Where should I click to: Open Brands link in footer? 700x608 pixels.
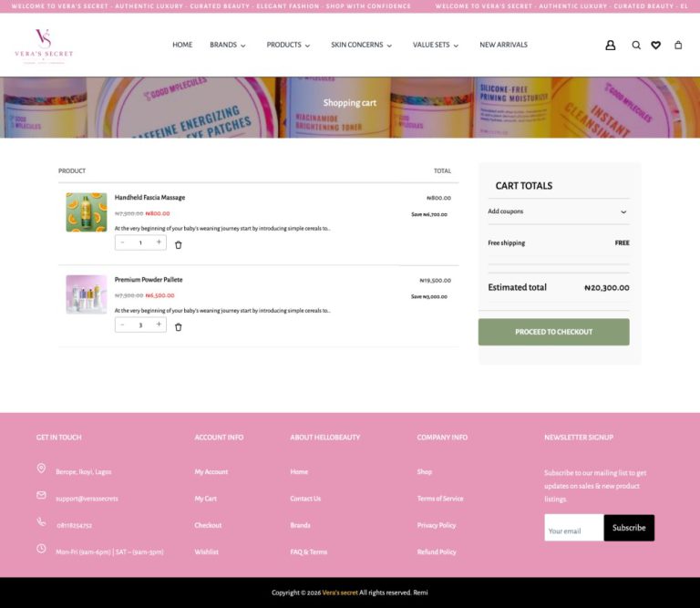click(300, 525)
